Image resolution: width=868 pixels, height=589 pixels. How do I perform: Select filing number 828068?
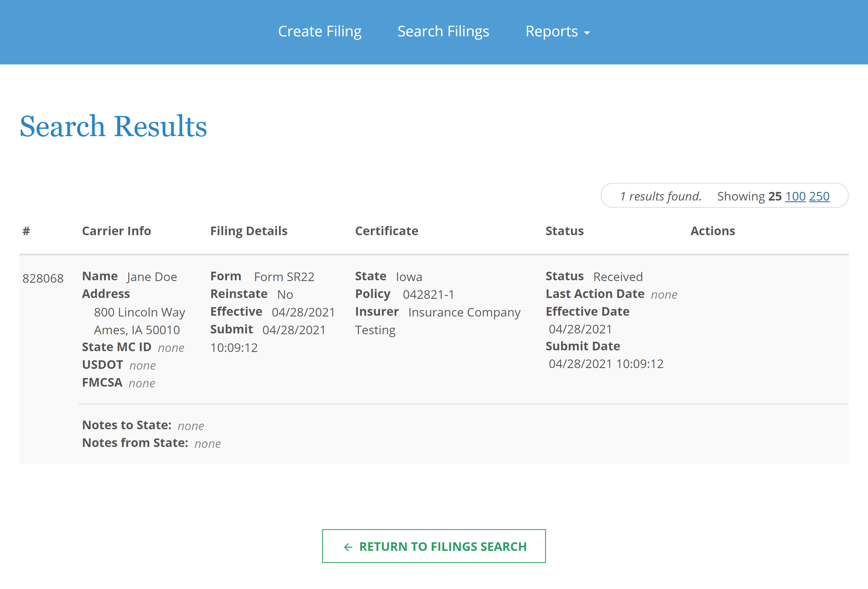click(43, 278)
